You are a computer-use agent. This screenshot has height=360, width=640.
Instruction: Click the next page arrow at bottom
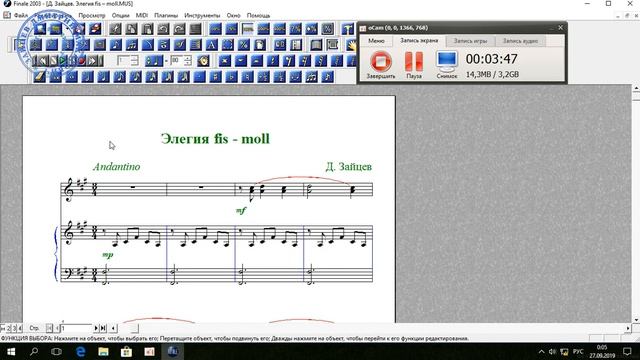click(x=96, y=328)
